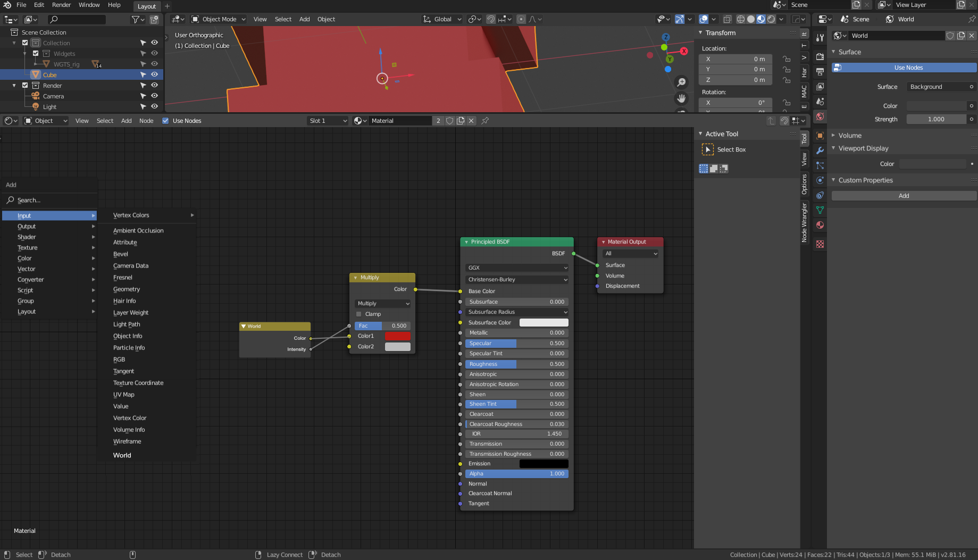Open GGX distribution dropdown on Principled BSDF
Image resolution: width=978 pixels, height=560 pixels.
click(x=517, y=268)
